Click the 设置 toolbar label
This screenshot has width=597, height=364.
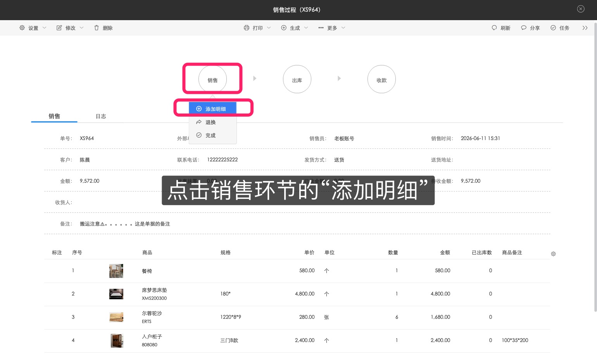pyautogui.click(x=33, y=28)
